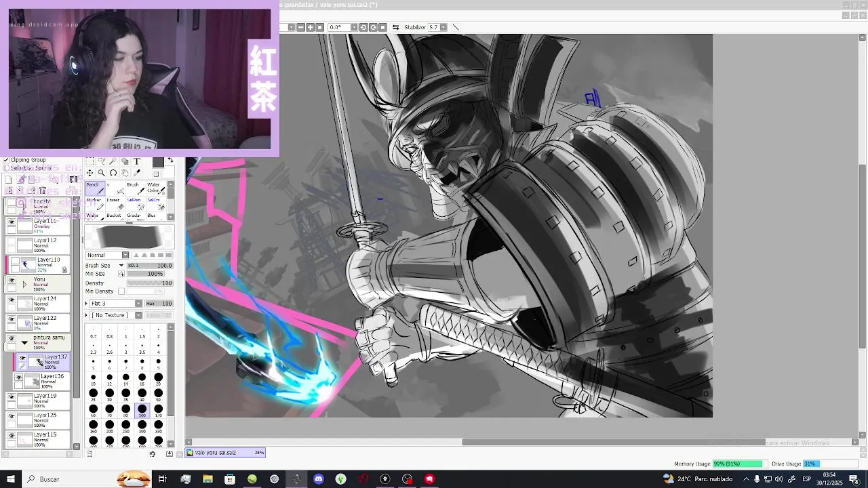
Task: Adjust the Brush Size slider
Action: 150,266
